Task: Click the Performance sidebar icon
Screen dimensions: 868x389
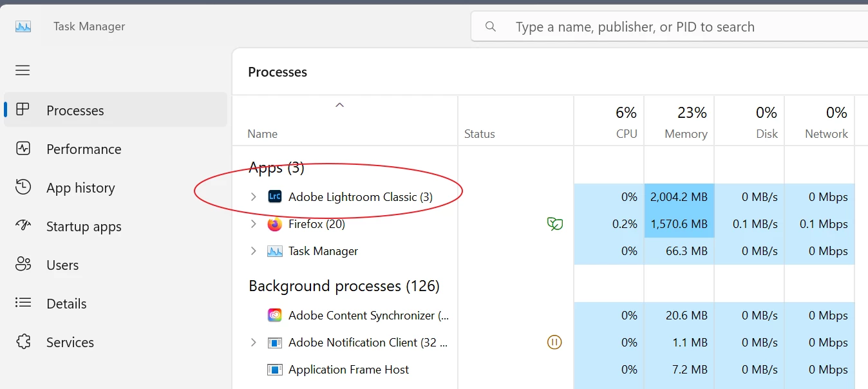Action: (23, 149)
